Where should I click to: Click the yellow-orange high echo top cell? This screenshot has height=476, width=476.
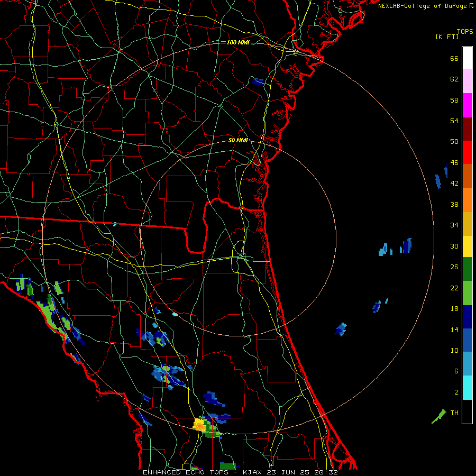coord(199,424)
